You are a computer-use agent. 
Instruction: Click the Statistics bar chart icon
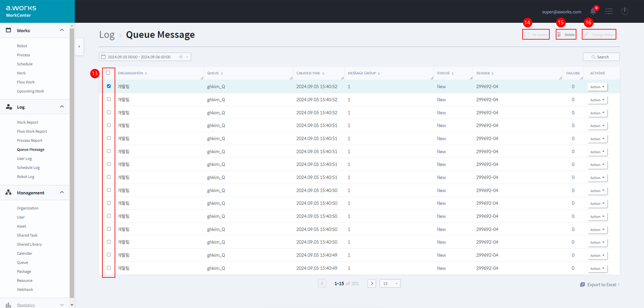[9, 305]
